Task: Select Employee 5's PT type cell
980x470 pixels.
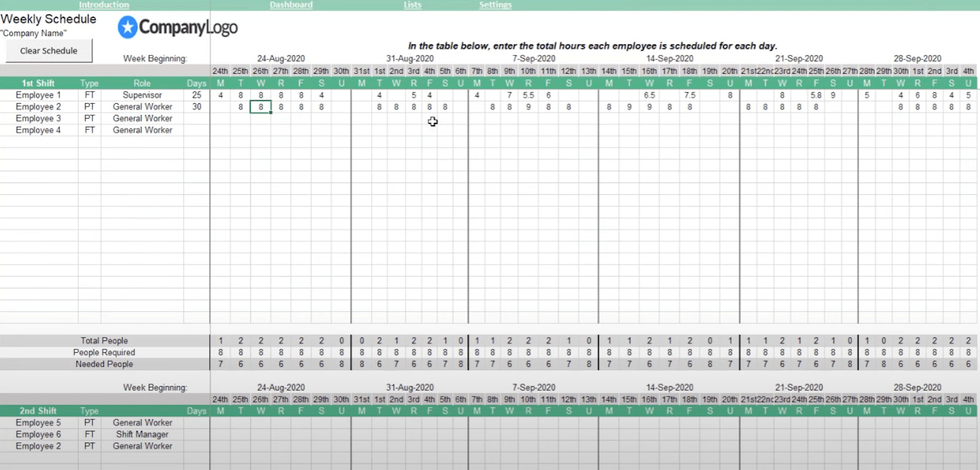Action: click(x=89, y=422)
